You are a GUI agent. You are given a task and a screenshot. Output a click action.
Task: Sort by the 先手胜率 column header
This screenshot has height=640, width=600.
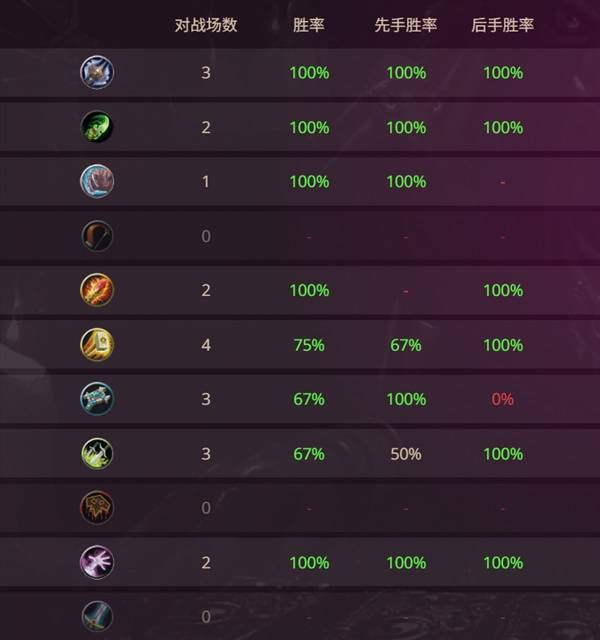[405, 25]
